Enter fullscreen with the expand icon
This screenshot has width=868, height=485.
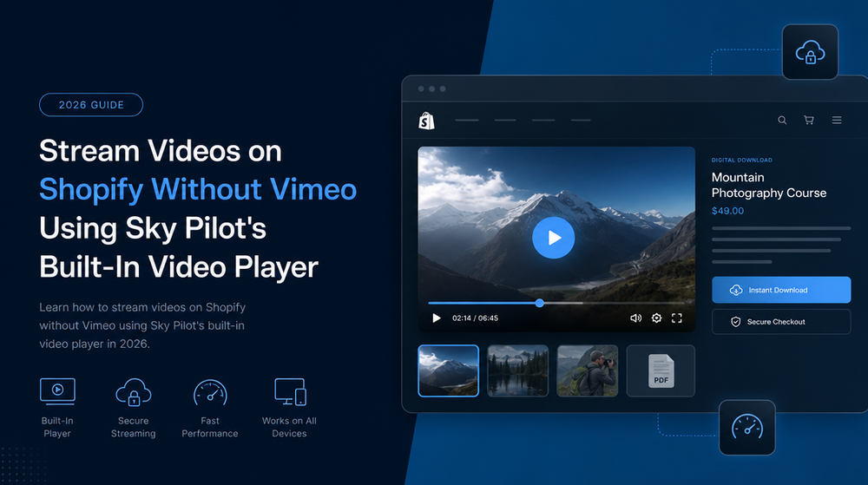(676, 318)
